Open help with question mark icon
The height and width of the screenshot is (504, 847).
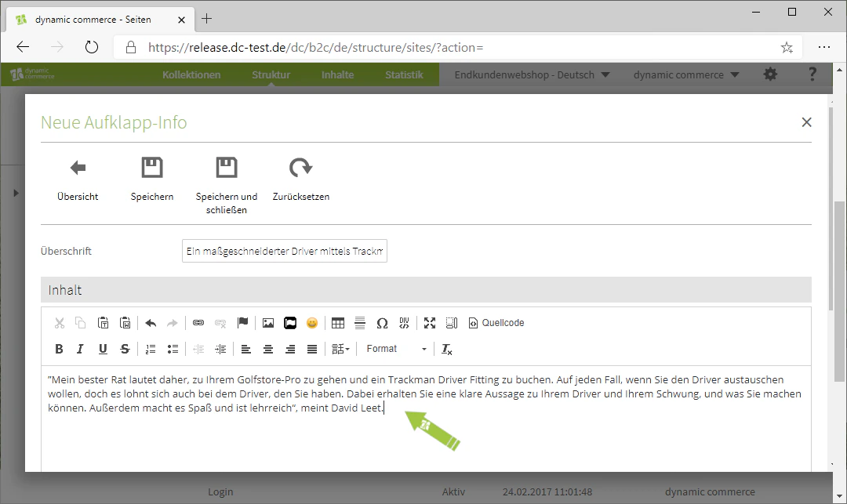[x=812, y=74]
